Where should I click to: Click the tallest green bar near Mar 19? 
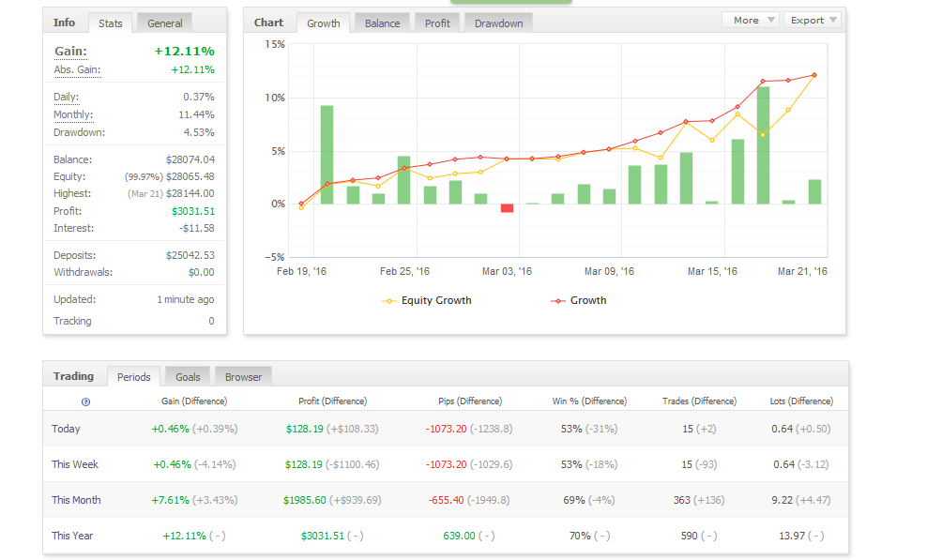click(x=763, y=145)
